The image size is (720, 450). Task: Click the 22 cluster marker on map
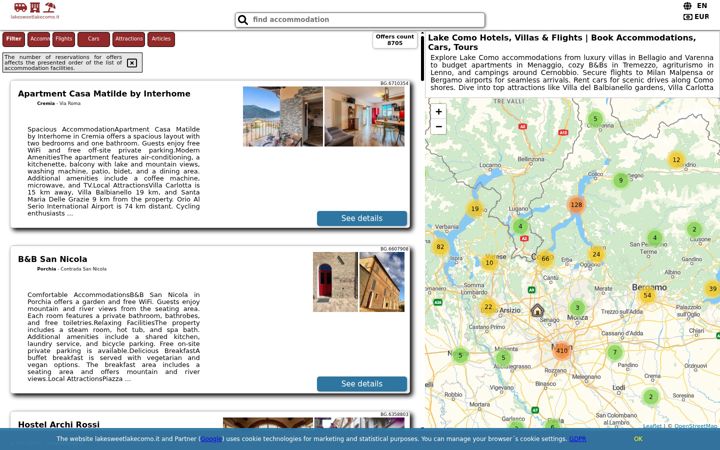coord(488,307)
